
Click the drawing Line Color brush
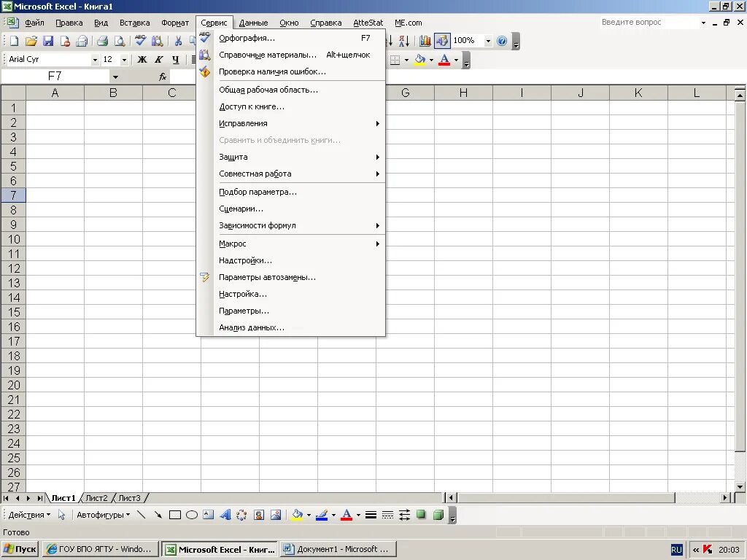pyautogui.click(x=322, y=515)
